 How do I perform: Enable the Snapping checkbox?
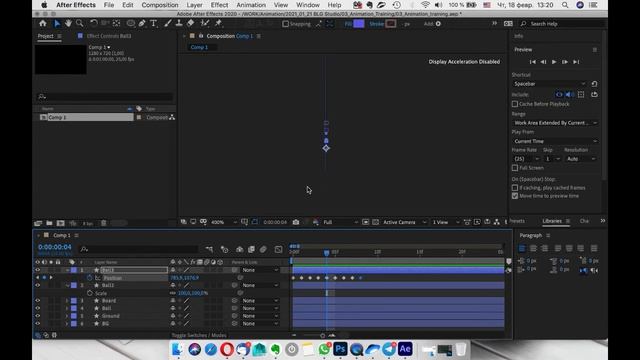point(286,24)
